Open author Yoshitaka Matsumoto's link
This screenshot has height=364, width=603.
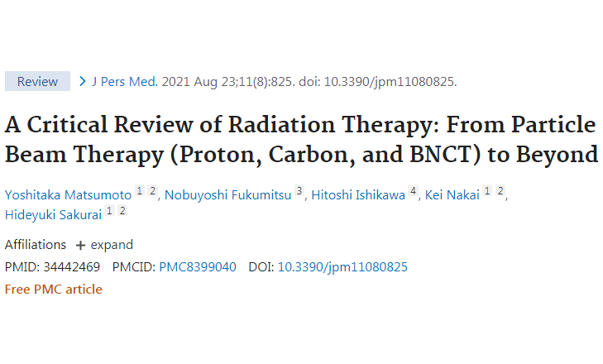coord(68,194)
